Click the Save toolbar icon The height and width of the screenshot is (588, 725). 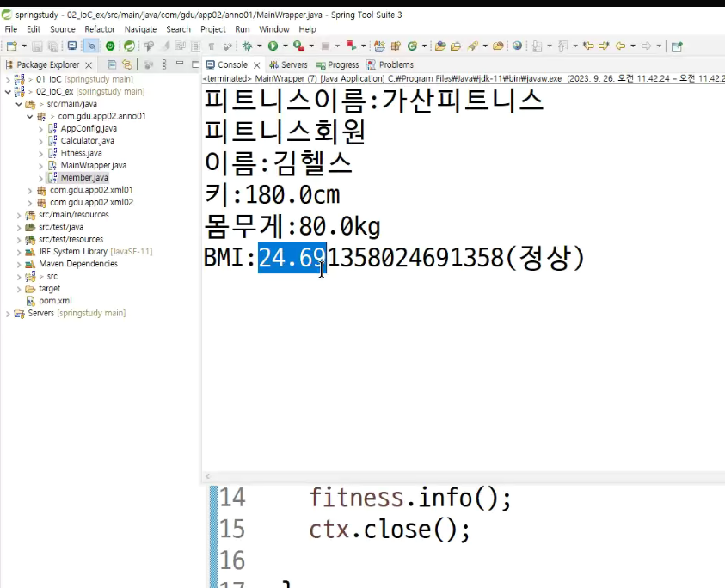(x=38, y=46)
